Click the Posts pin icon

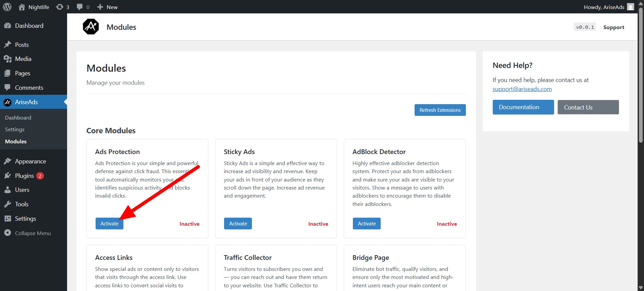click(8, 45)
